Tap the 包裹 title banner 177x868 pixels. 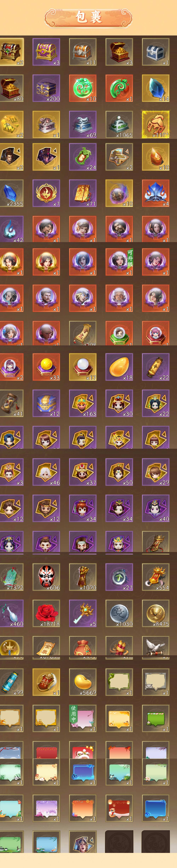(88, 17)
